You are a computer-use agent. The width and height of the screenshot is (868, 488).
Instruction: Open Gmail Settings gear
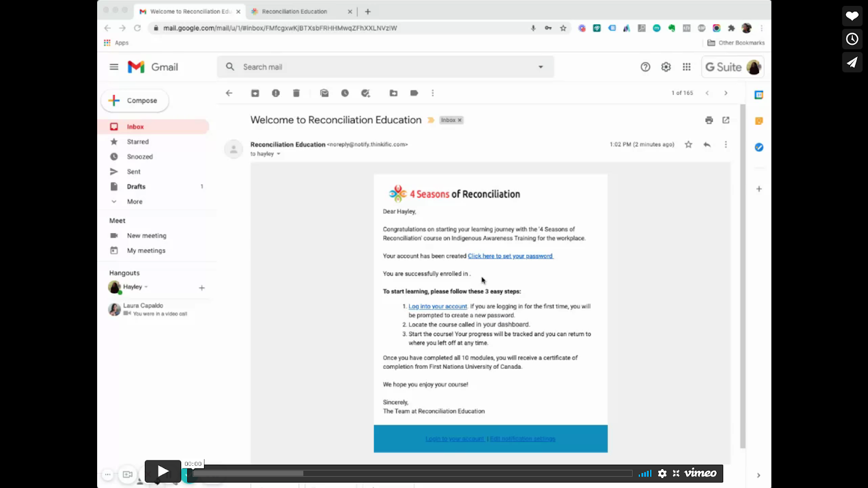point(666,67)
